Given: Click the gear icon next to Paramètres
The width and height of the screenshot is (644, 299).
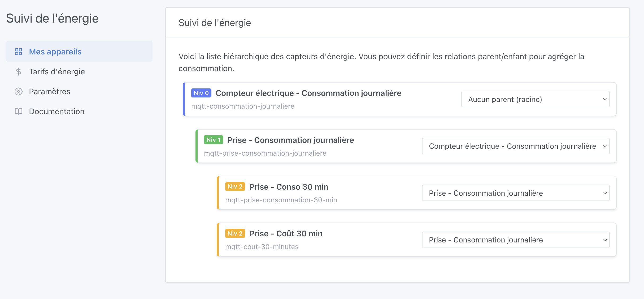Looking at the screenshot, I should pos(19,91).
